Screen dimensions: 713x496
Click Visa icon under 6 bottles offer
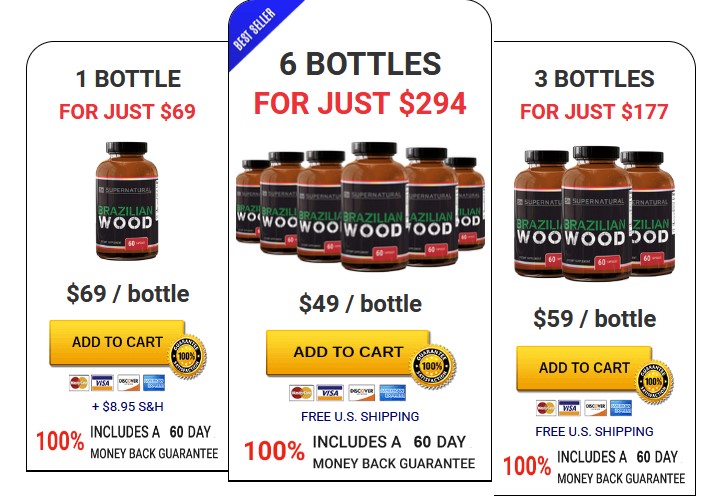point(330,393)
